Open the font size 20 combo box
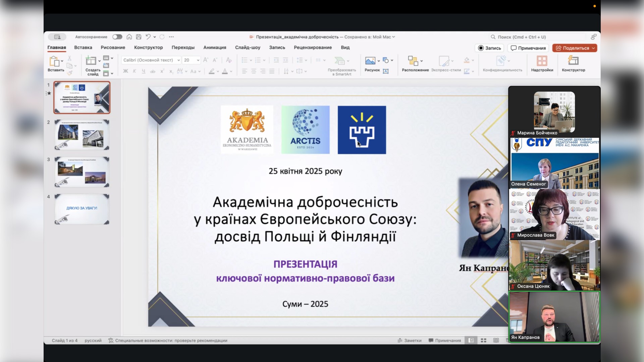 (192, 60)
